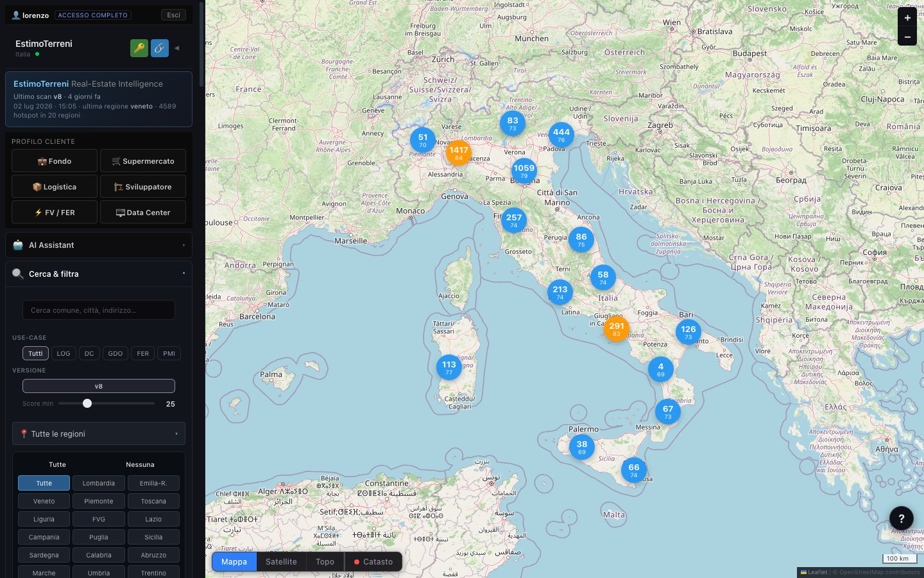Click the 51 cluster marker in Piemonte
924x578 pixels.
point(423,140)
